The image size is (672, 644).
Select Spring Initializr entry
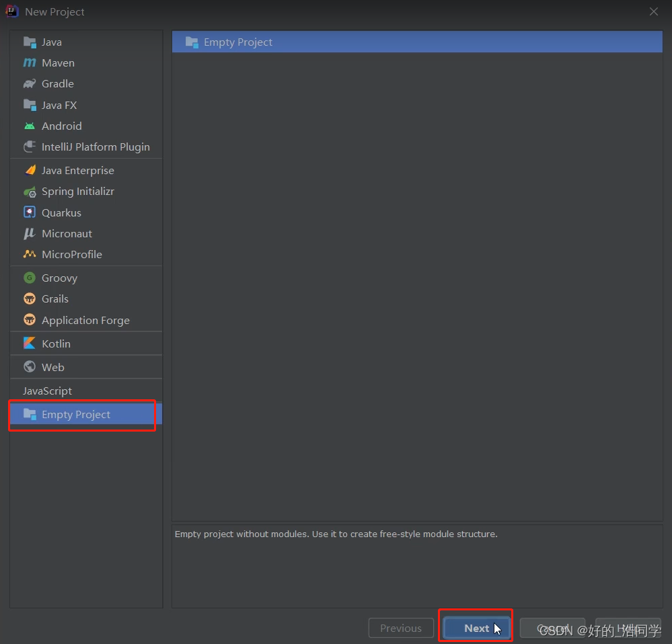click(x=86, y=192)
